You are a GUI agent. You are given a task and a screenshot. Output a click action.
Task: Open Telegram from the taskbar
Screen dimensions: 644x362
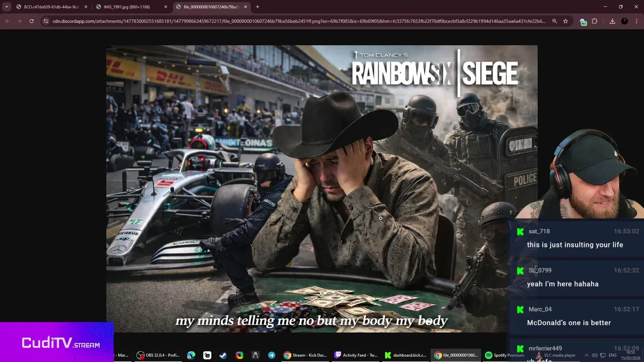point(271,355)
